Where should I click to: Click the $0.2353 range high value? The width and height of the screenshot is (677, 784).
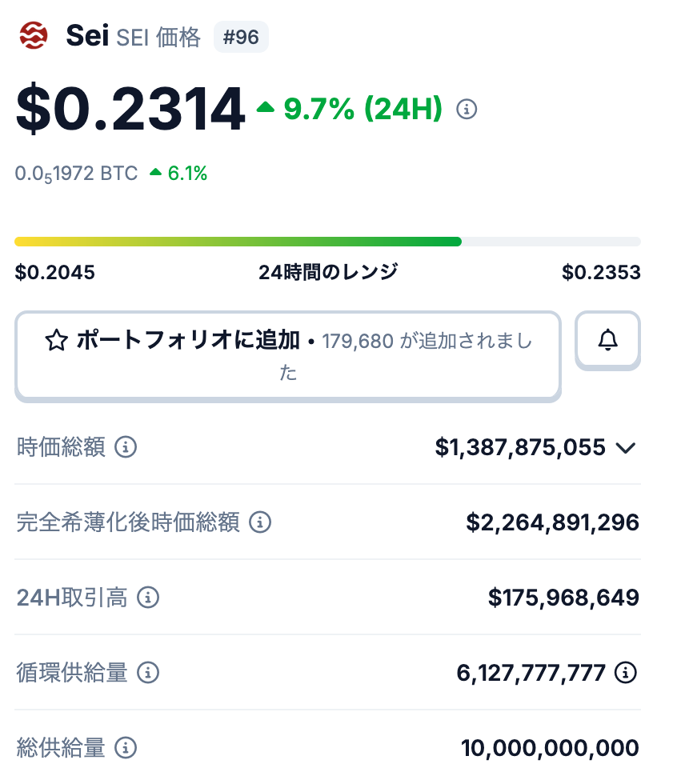[x=601, y=273]
